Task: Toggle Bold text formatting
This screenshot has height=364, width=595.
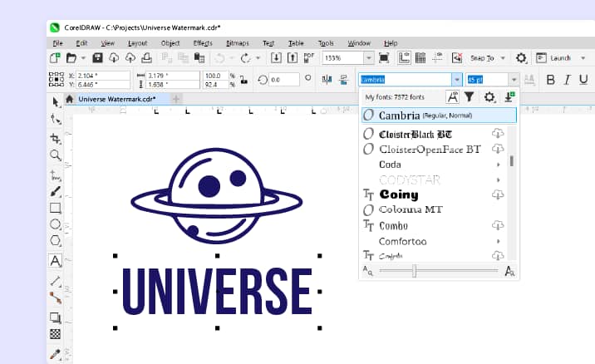Action: (551, 80)
